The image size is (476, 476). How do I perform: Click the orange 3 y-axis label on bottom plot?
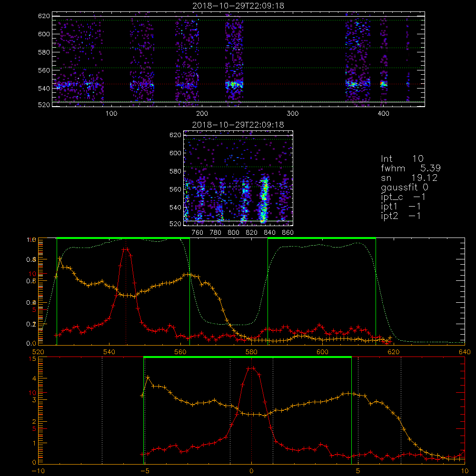coord(34,400)
